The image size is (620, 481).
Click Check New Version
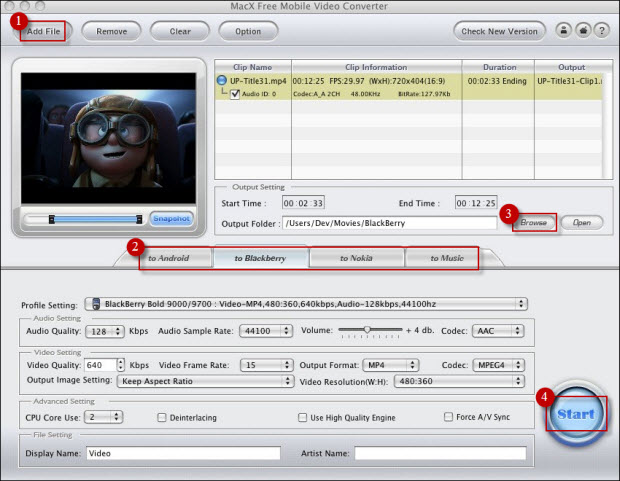[499, 31]
